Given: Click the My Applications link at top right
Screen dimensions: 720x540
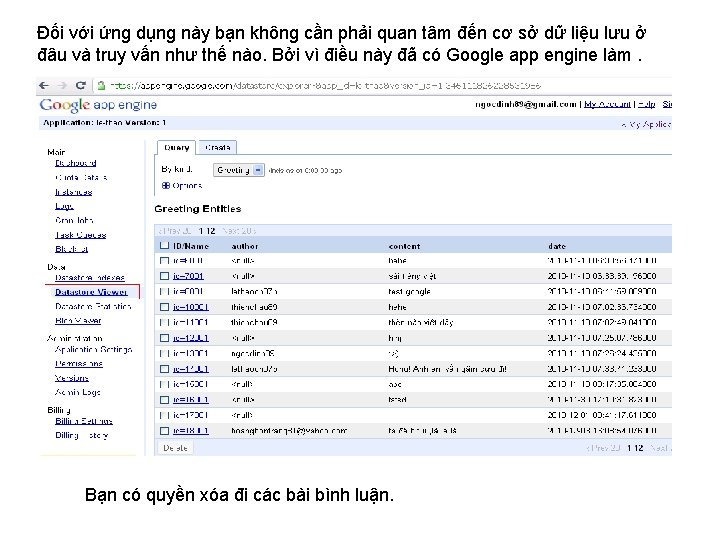Looking at the screenshot, I should coord(646,124).
